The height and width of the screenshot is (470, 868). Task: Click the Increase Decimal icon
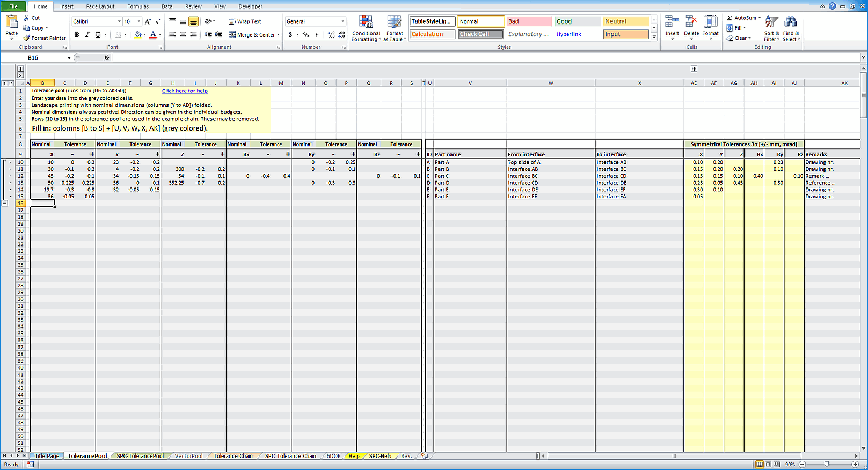pos(331,35)
